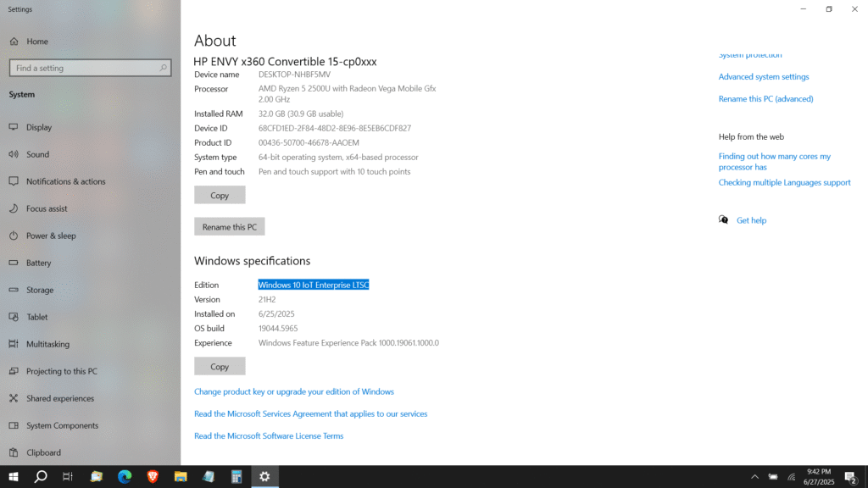
Task: Open Task View on the taskbar
Action: coord(68,476)
